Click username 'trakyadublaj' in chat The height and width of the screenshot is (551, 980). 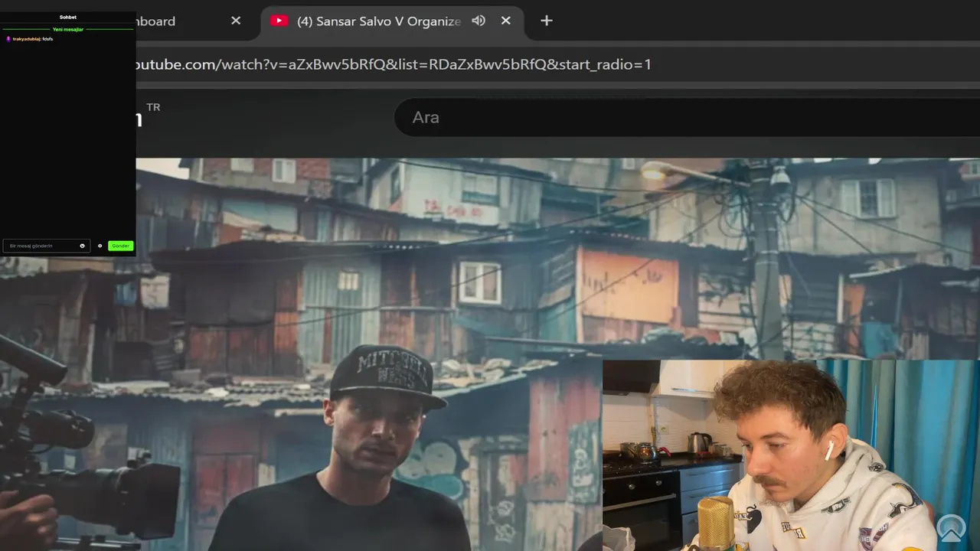(x=26, y=38)
